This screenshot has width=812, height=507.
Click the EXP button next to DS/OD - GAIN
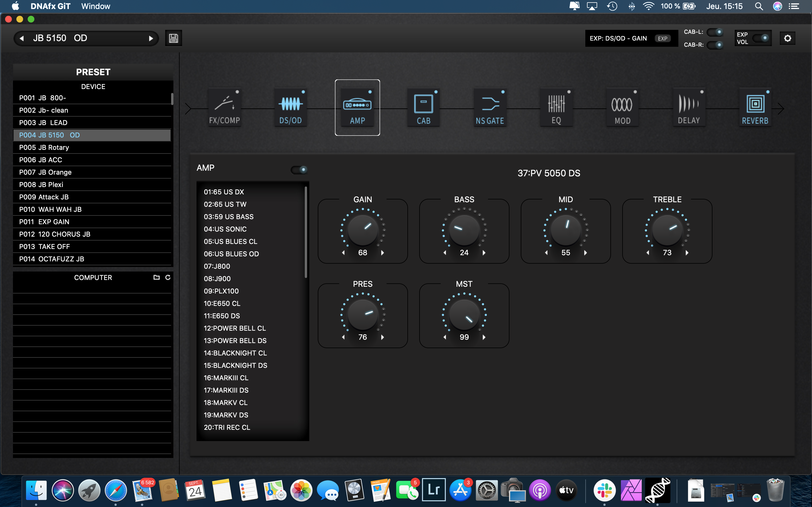coord(662,38)
